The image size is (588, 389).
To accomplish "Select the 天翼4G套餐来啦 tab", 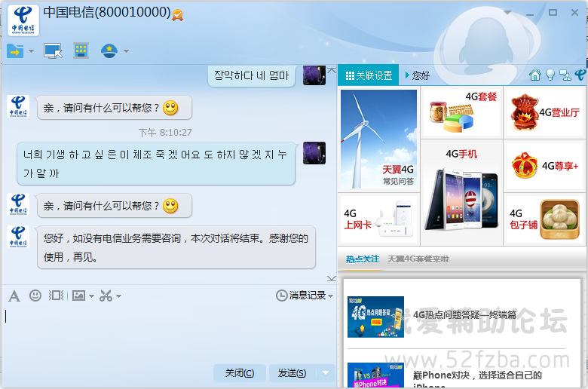I will click(418, 259).
